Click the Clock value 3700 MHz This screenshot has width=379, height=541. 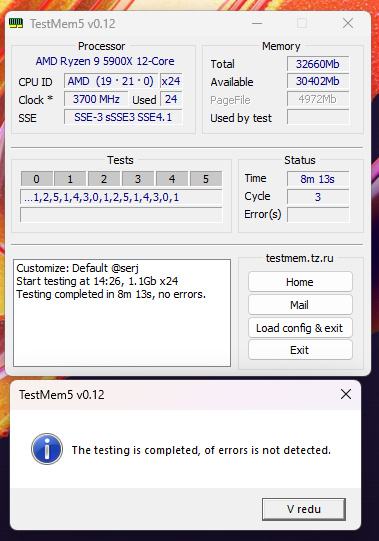click(x=96, y=99)
